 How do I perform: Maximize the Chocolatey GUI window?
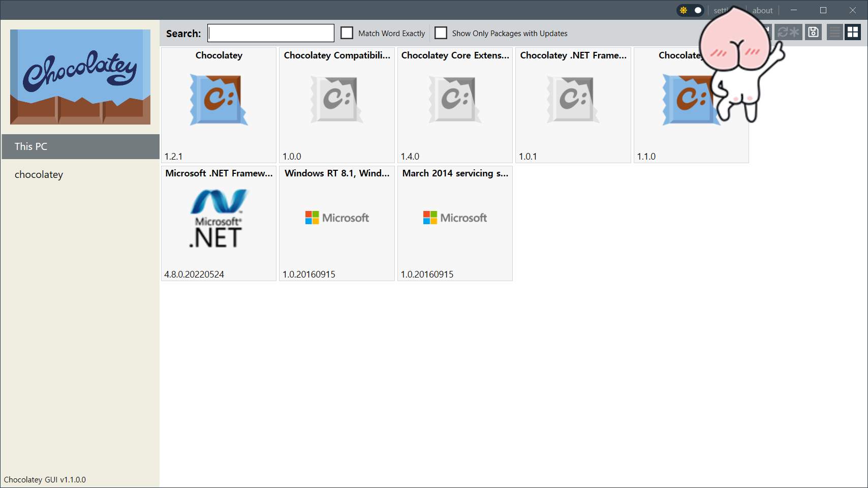coord(823,10)
